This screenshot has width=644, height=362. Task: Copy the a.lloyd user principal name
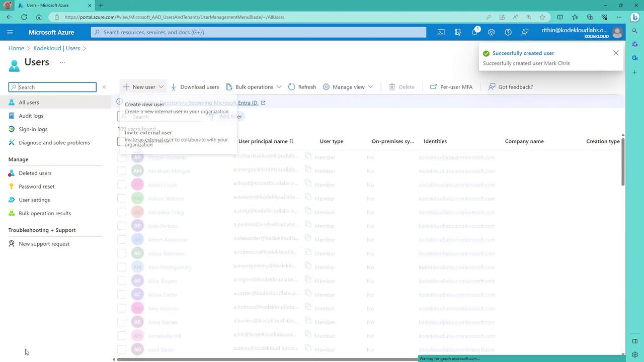308,183
